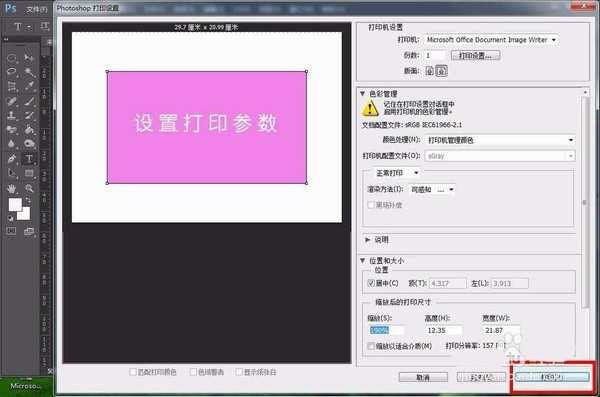Select the Blur tool
This screenshot has width=600, height=397.
pyautogui.click(x=12, y=144)
